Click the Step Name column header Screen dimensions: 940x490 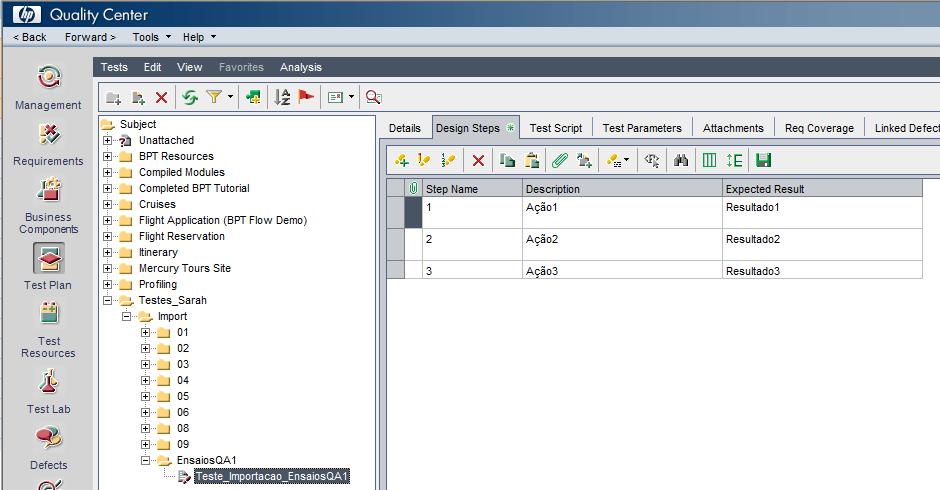(x=472, y=189)
